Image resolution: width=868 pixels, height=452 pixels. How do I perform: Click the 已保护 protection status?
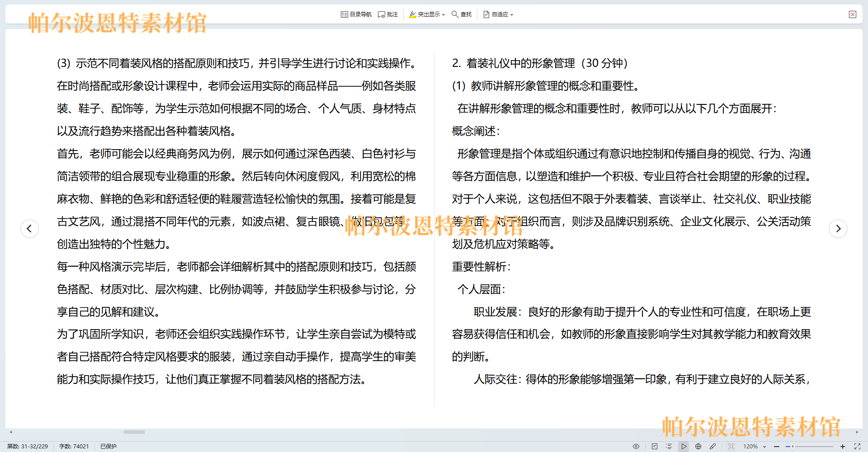108,446
